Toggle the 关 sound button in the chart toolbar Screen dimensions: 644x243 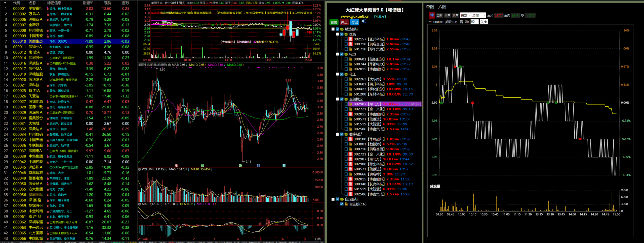(x=484, y=22)
